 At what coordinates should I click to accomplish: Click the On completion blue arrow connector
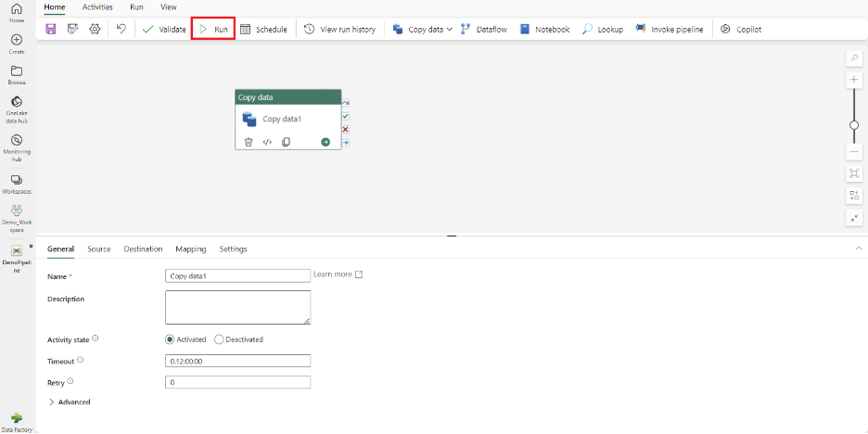(x=345, y=143)
